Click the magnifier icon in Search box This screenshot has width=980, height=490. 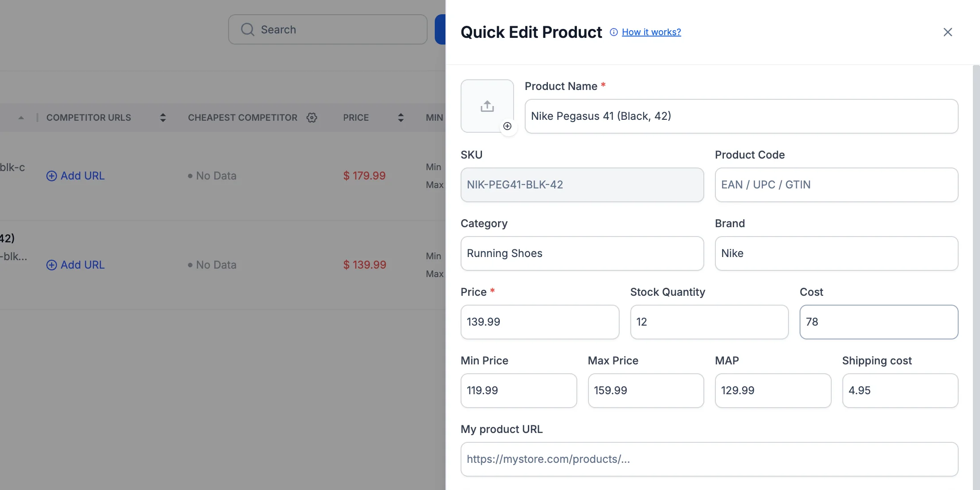(248, 29)
